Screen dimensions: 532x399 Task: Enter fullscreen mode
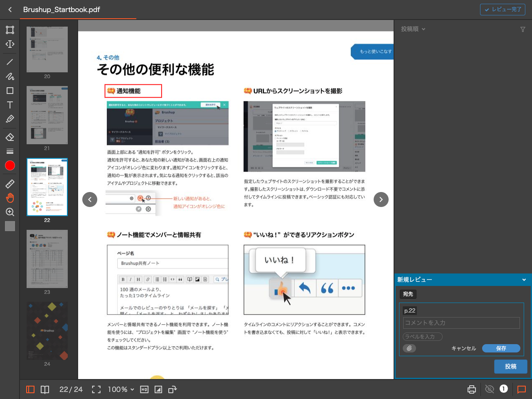[x=96, y=389]
